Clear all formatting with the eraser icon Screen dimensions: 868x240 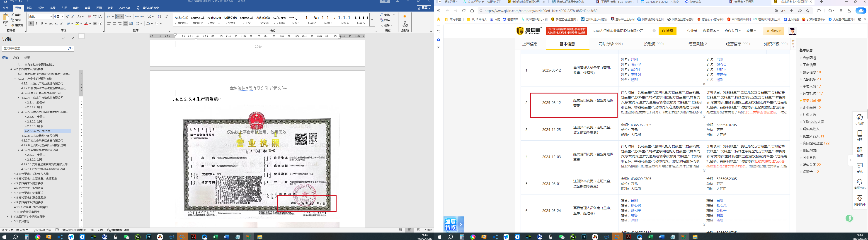click(x=89, y=17)
